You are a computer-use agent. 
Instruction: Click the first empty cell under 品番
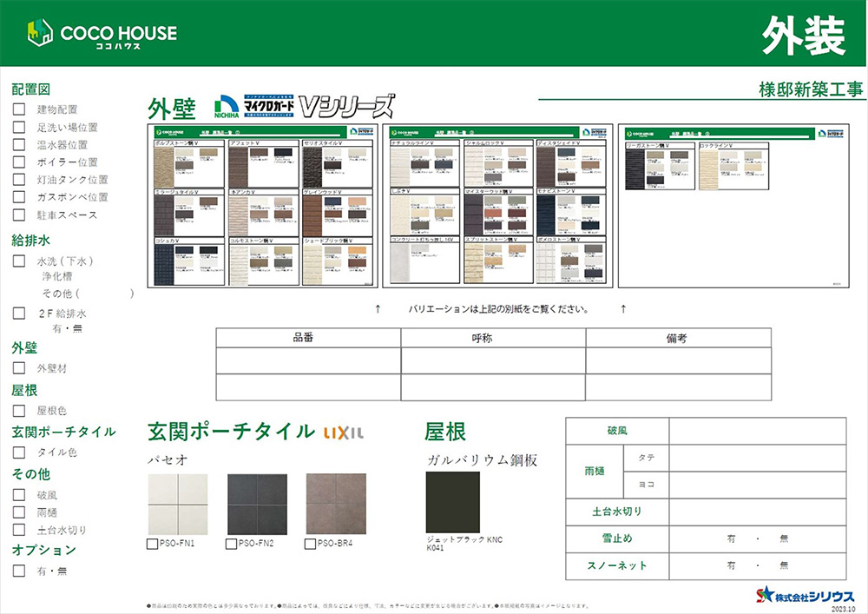point(308,360)
